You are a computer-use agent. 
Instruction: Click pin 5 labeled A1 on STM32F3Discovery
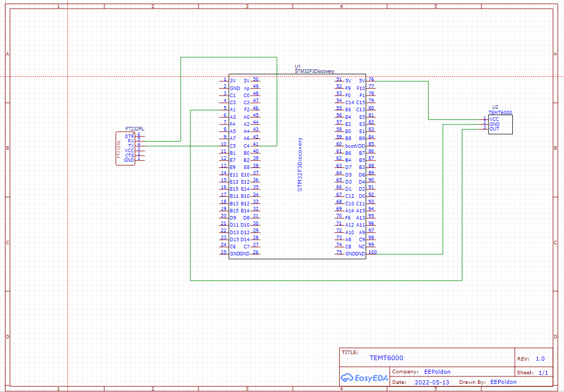tap(224, 110)
